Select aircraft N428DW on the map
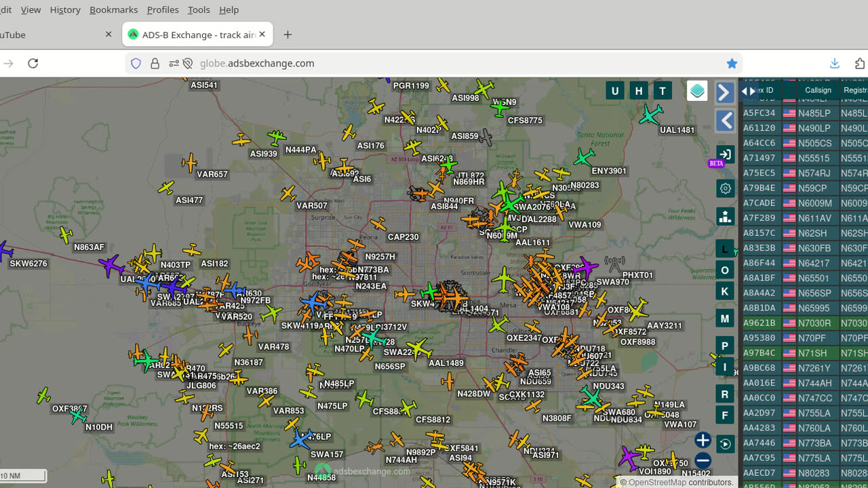This screenshot has width=868, height=488. pos(448,382)
